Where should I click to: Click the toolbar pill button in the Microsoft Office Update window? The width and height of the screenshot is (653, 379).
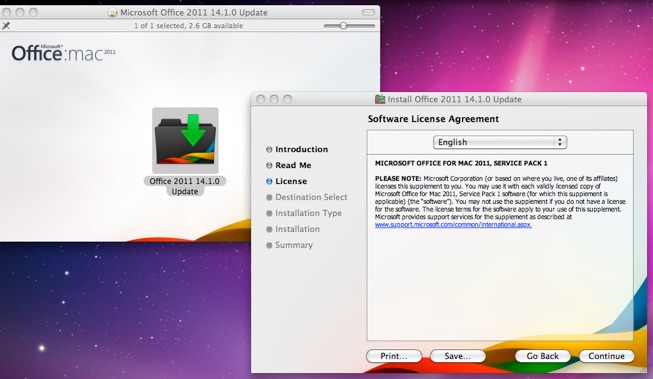(x=369, y=12)
